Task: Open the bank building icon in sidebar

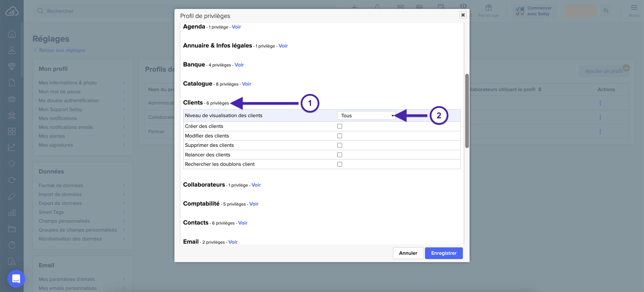Action: (12, 115)
